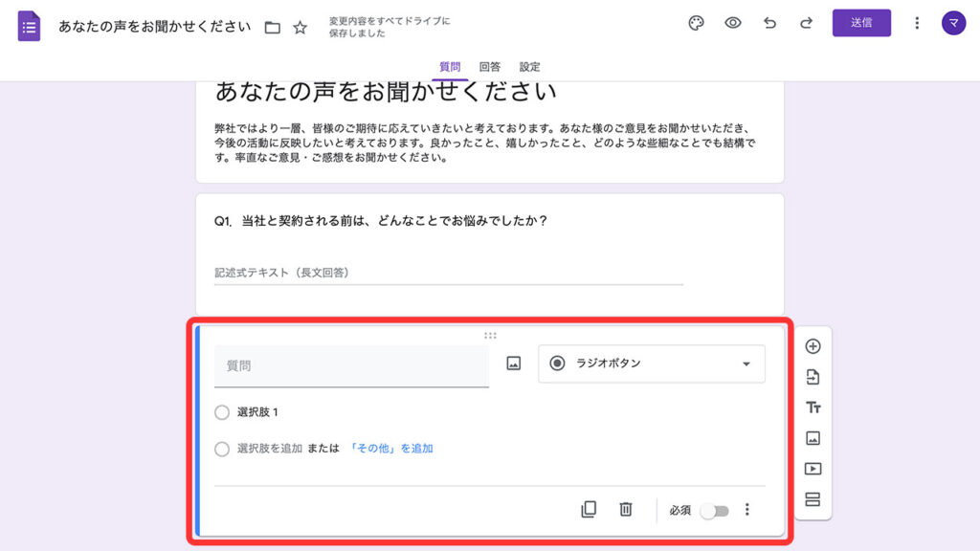Add the 「その他」 option link
Screen dimensions: 980x551
click(390, 449)
